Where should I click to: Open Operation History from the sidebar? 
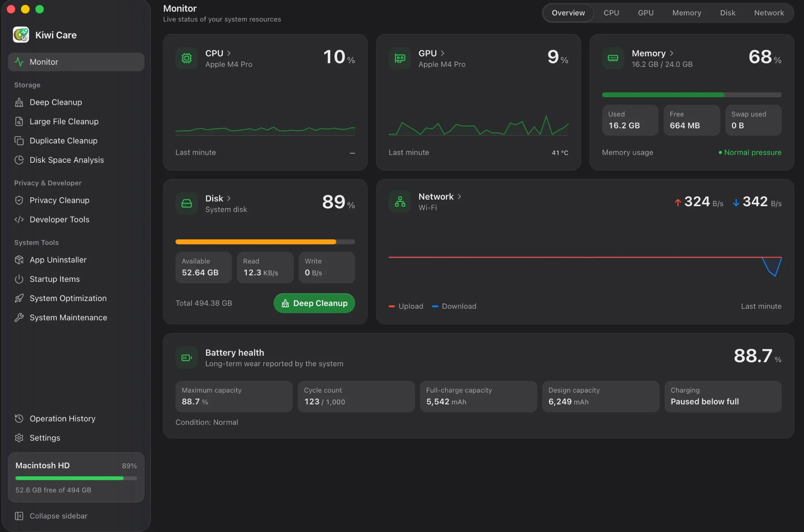coord(76,419)
